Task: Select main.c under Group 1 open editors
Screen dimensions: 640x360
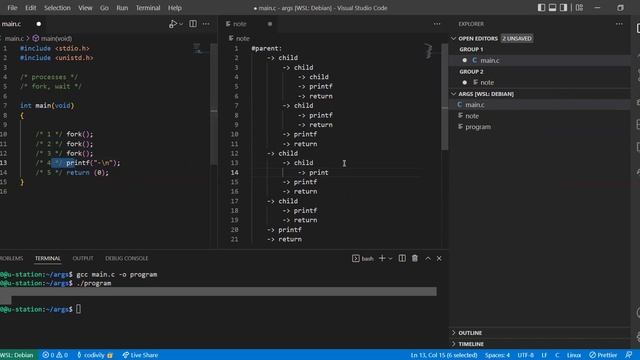Action: pos(489,60)
